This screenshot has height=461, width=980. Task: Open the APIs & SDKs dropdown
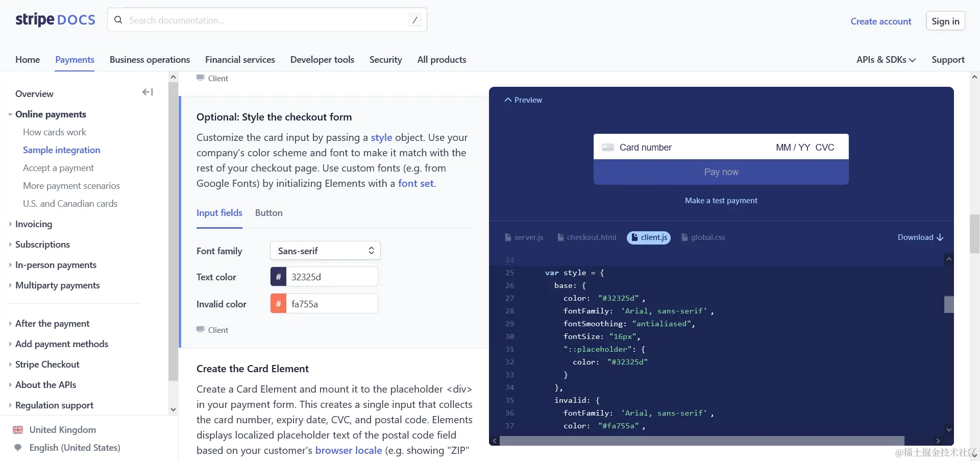(x=886, y=60)
